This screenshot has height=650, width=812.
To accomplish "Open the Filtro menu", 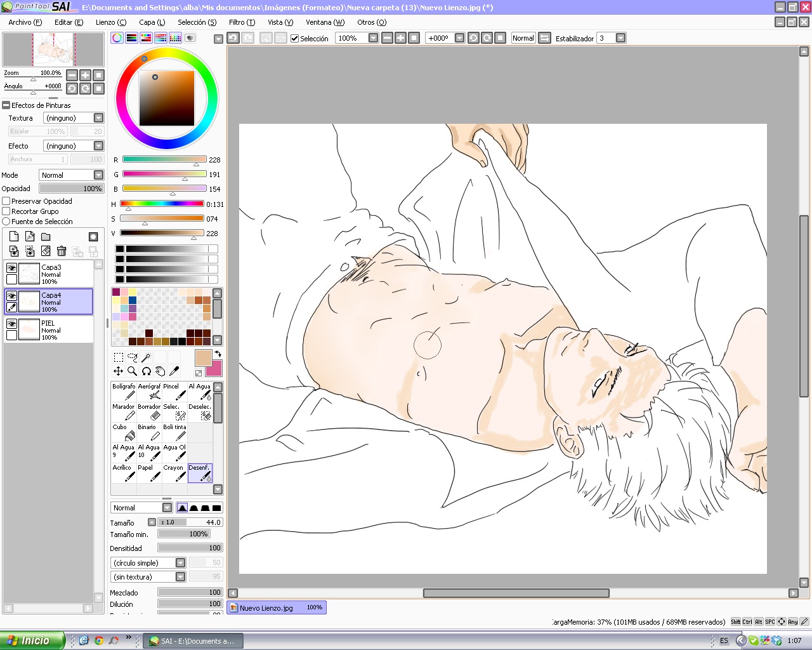I will (x=242, y=22).
